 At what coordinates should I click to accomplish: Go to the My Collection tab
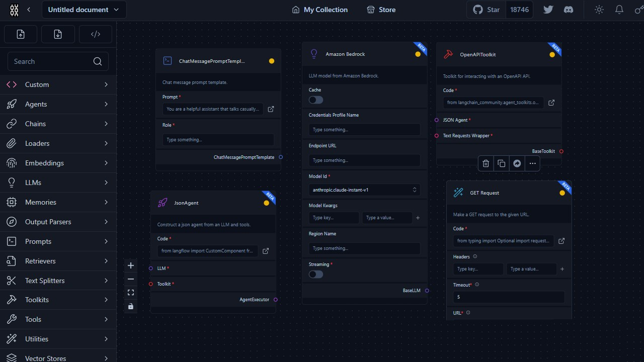pos(320,10)
